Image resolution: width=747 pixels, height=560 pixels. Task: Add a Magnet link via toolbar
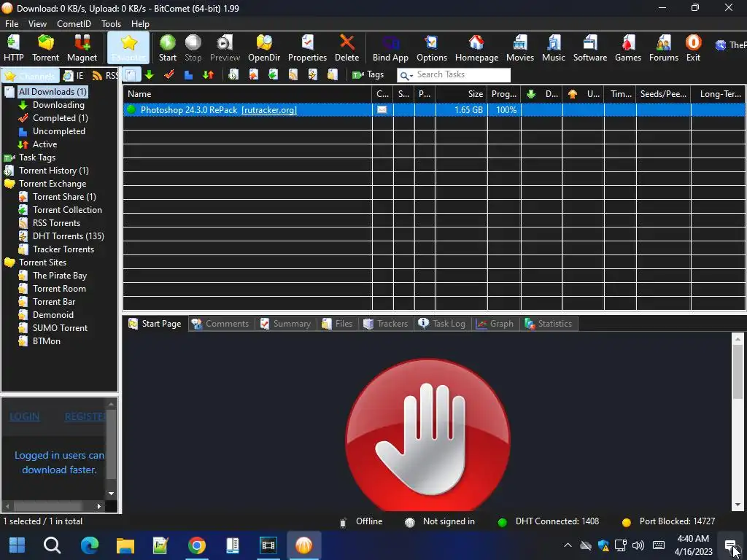82,48
